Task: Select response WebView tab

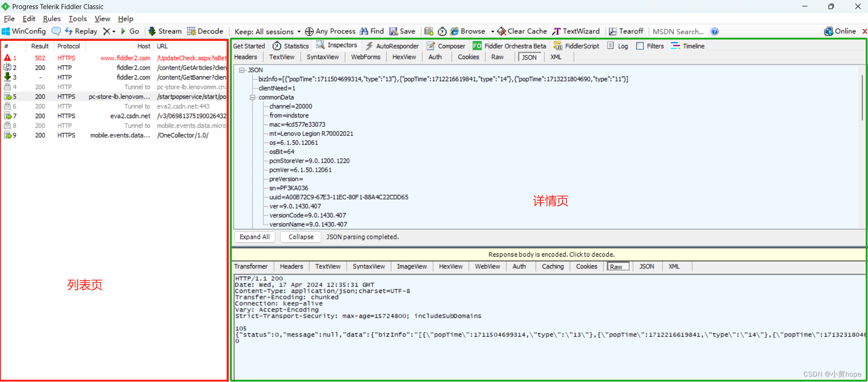Action: tap(487, 266)
